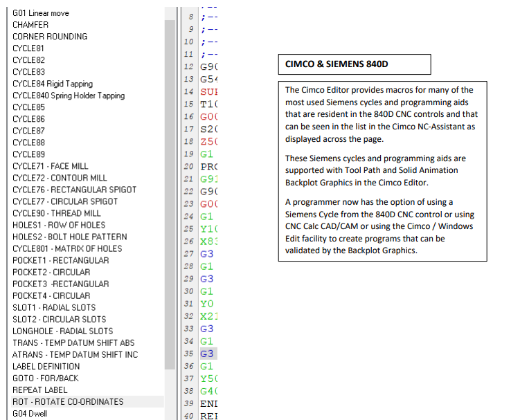
Task: Choose 'CYCLE71 - FACE MILL' macro
Action: click(x=50, y=166)
